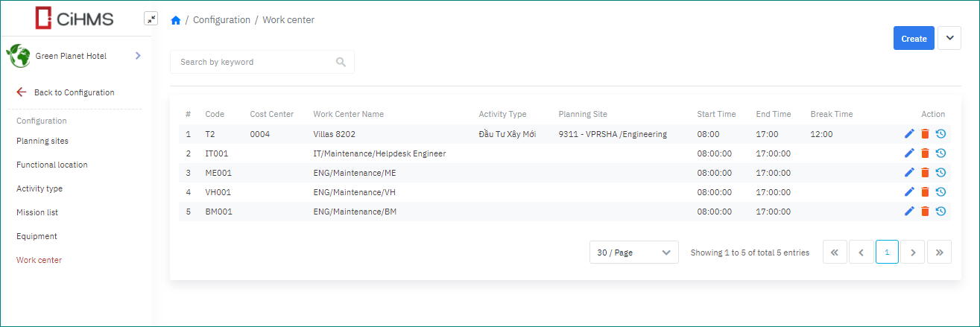
Task: Edit the Villas 8202 work center
Action: pyautogui.click(x=908, y=134)
